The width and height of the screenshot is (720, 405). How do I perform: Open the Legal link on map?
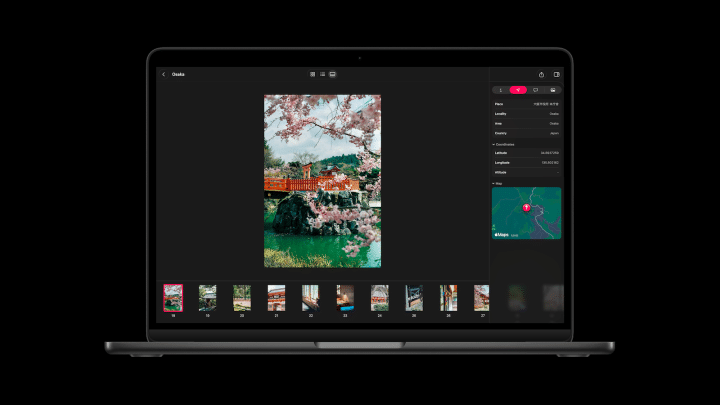click(515, 236)
